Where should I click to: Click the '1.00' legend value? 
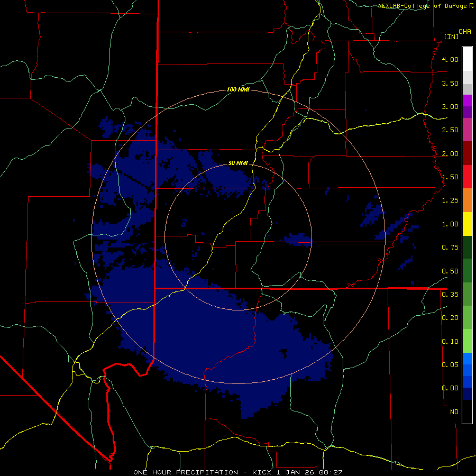tap(450, 224)
